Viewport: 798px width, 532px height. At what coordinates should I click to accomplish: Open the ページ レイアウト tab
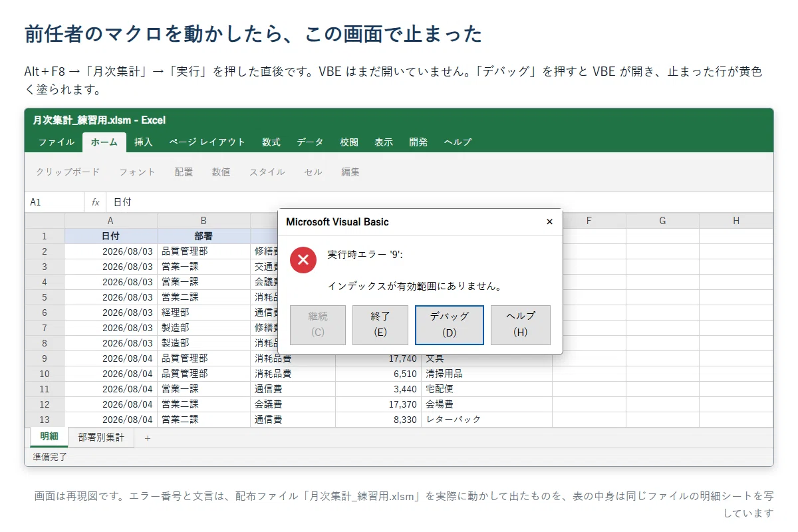tap(207, 142)
